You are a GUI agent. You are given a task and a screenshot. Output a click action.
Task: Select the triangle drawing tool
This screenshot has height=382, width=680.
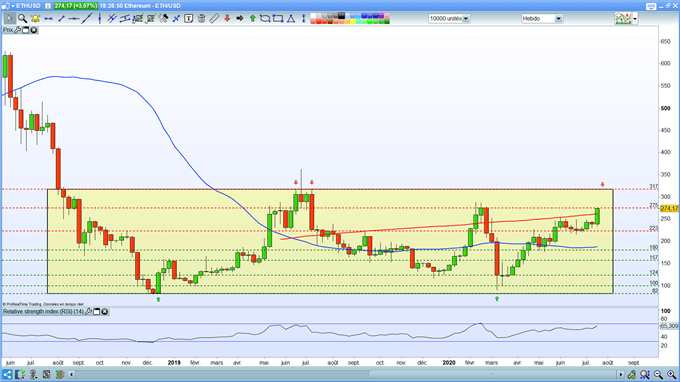(x=291, y=18)
